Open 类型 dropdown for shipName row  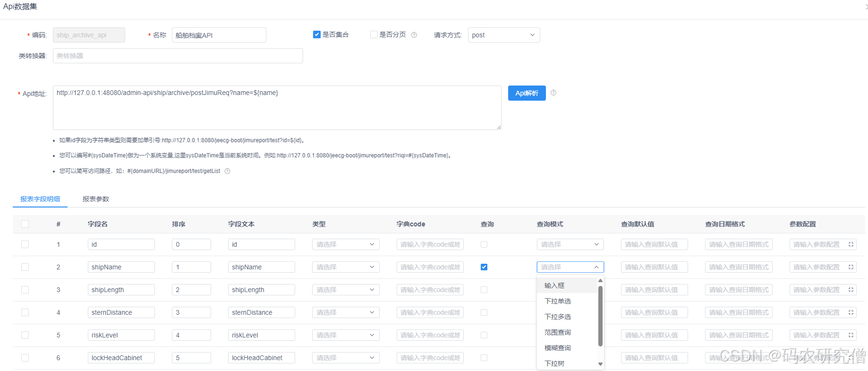[x=346, y=267]
